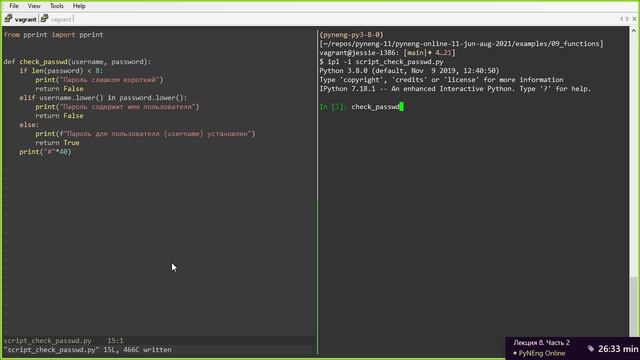The height and width of the screenshot is (360, 640).
Task: Close the current tab with X
Action: (634, 19)
